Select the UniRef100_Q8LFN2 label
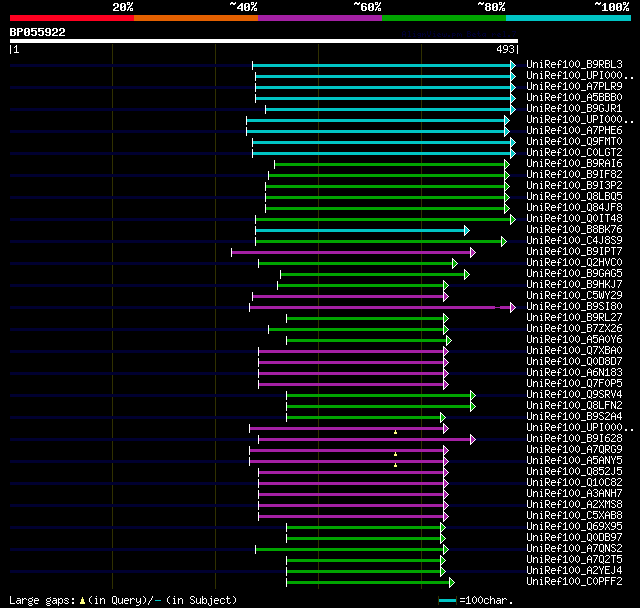The image size is (640, 608). click(574, 406)
